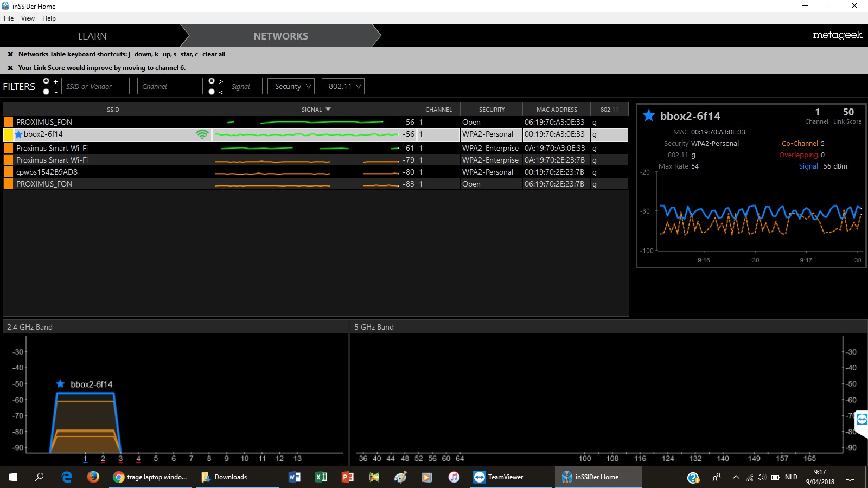Sort networks by the CHANNEL column header
The width and height of the screenshot is (868, 488).
click(438, 110)
